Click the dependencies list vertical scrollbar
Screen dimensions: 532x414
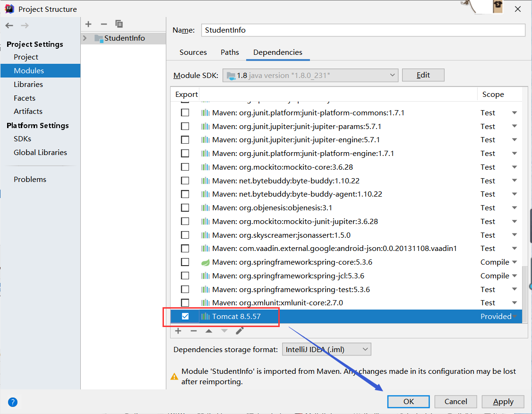click(x=524, y=293)
